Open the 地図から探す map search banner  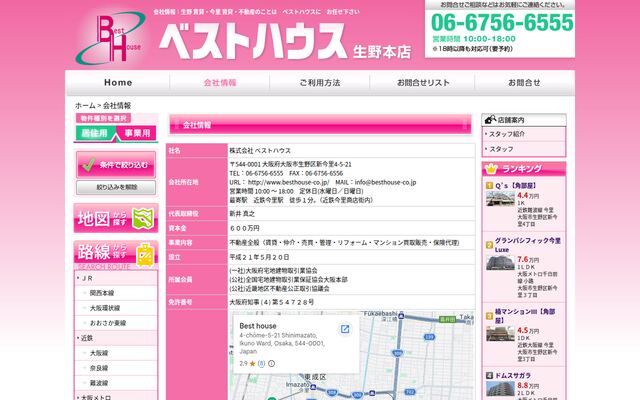pos(116,218)
